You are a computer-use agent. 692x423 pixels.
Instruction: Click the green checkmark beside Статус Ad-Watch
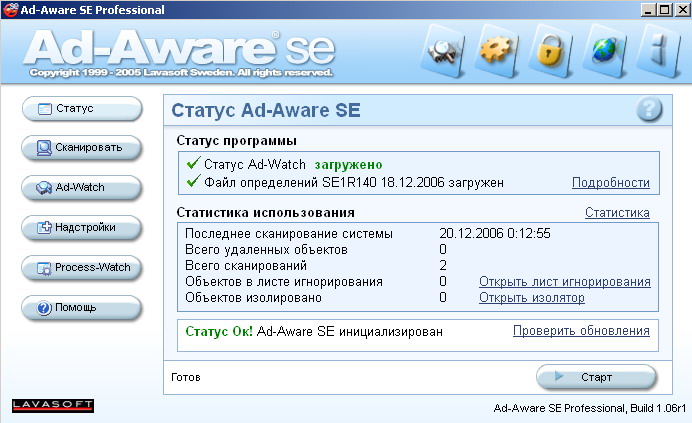[x=193, y=163]
